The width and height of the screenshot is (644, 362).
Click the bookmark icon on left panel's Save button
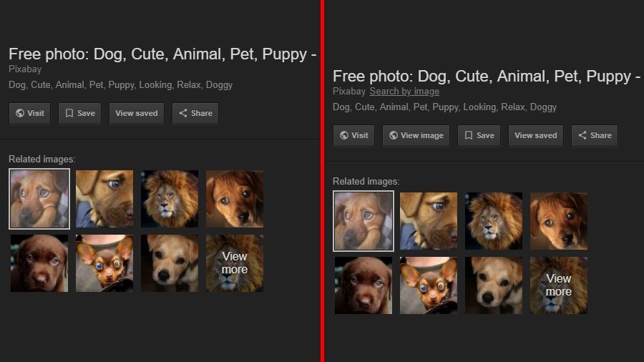pos(69,113)
